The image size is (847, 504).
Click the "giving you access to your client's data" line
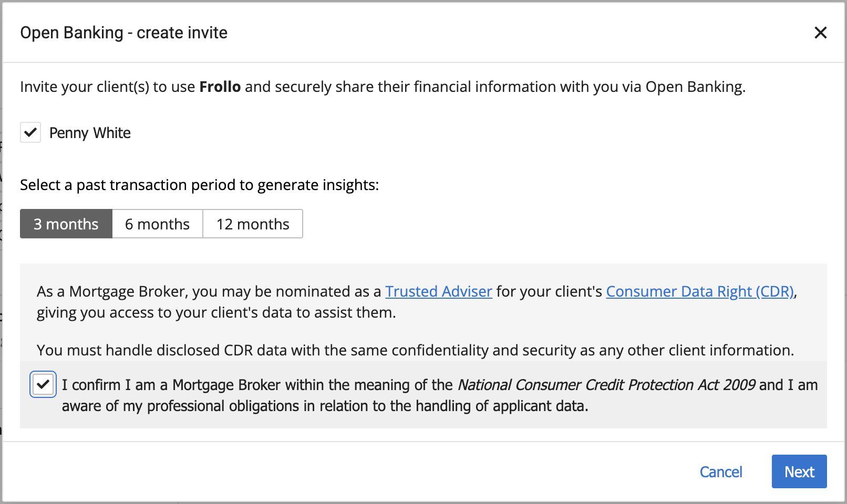click(216, 313)
